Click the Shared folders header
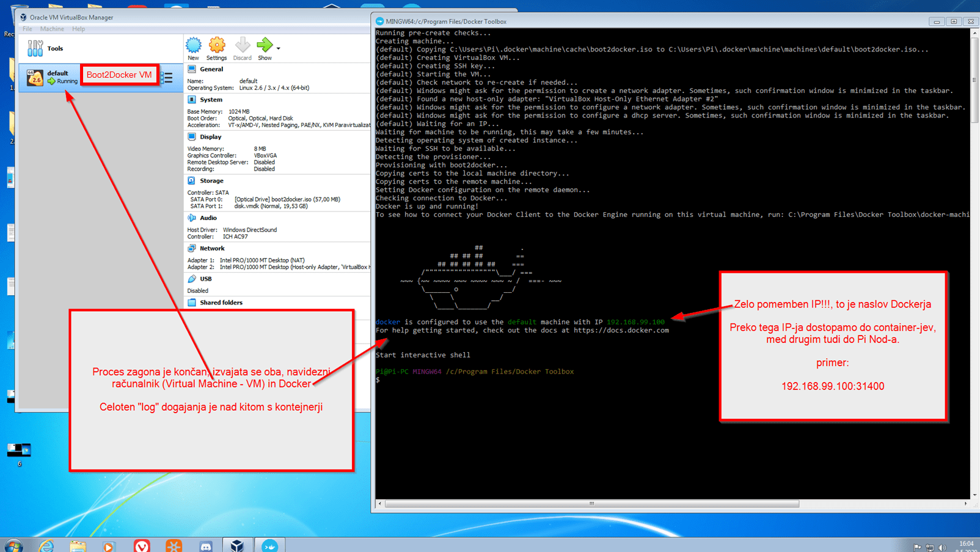This screenshot has height=552, width=980. (221, 303)
